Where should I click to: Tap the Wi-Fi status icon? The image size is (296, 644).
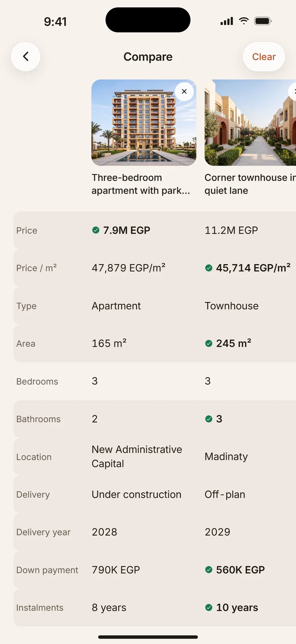(x=244, y=21)
